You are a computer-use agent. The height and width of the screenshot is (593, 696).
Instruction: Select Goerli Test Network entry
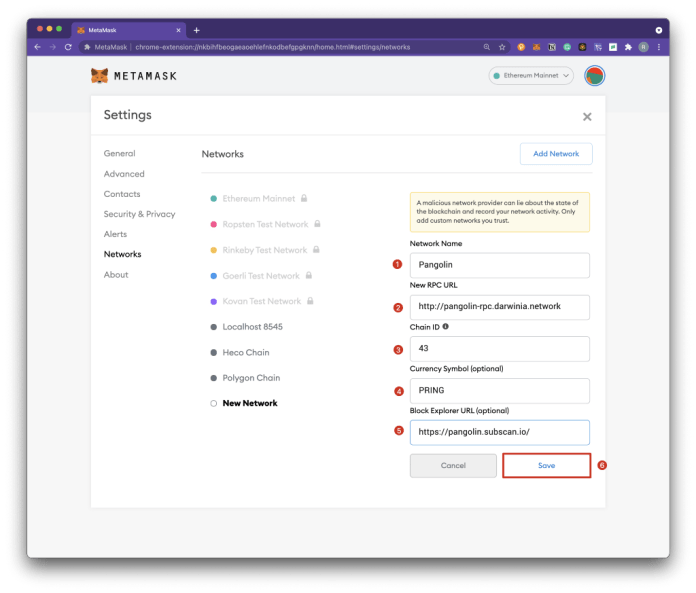261,276
